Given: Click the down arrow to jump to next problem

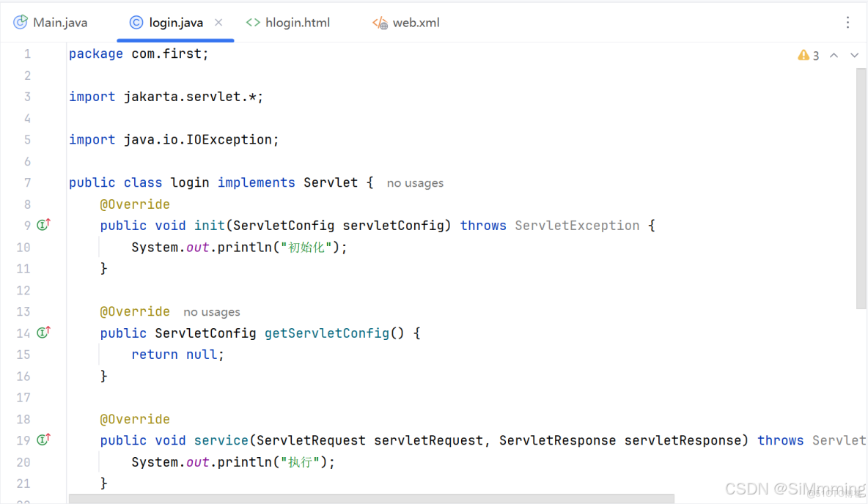Looking at the screenshot, I should (x=854, y=55).
